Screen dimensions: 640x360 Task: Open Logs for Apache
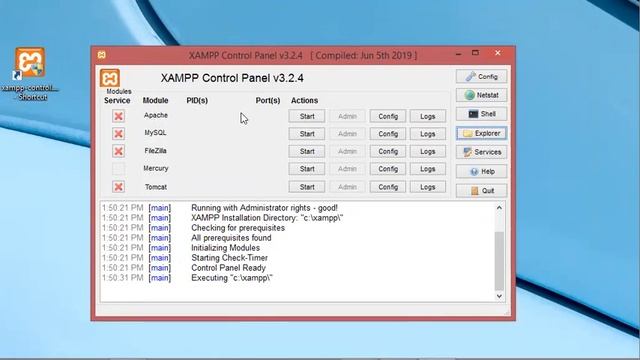pyautogui.click(x=428, y=116)
